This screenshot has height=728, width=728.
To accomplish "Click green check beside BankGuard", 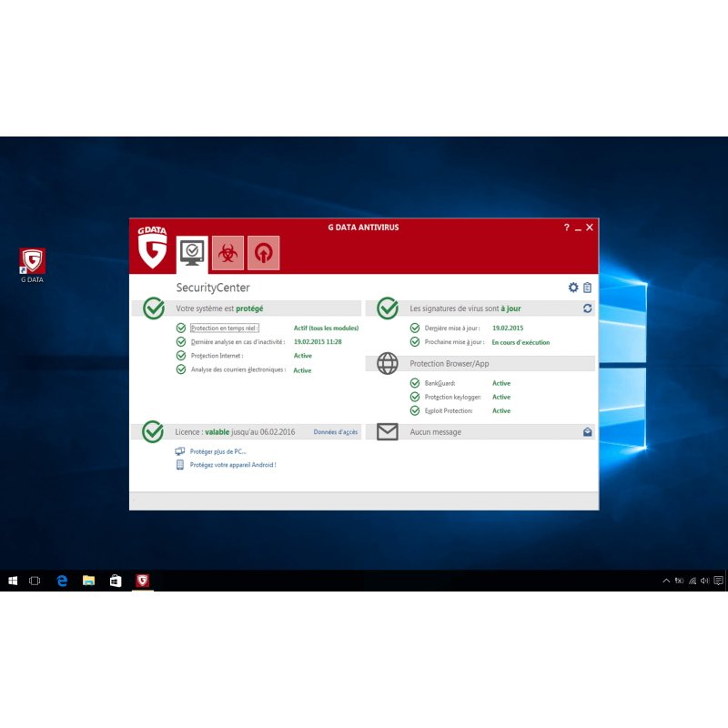I will tap(415, 383).
